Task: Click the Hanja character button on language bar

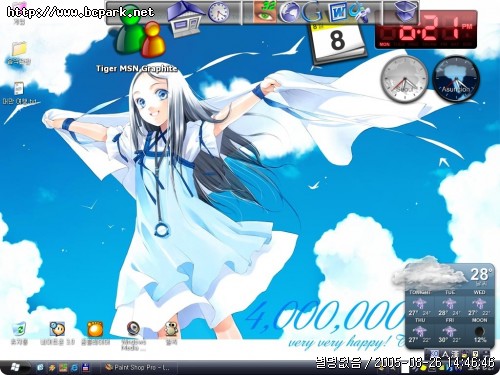Action: click(456, 354)
